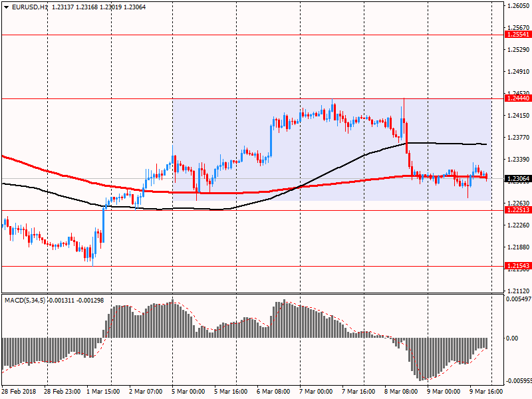Screen dimensions: 532x399
Task: Click the 5 Mar 16:00 time label
Action: point(231,391)
